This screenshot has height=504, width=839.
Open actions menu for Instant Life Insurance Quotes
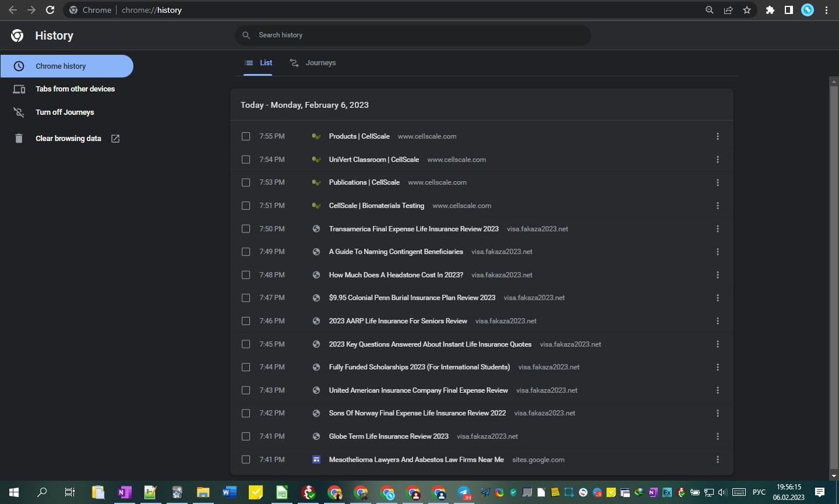point(718,344)
